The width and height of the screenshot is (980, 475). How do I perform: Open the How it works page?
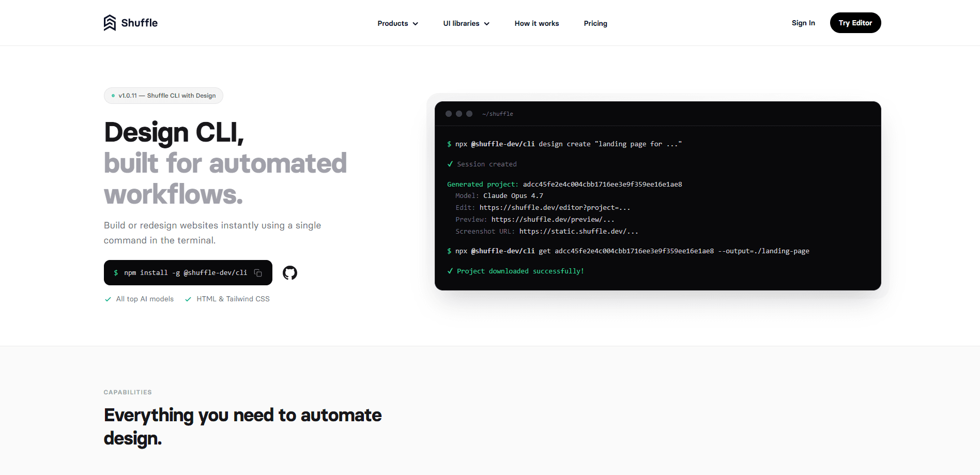coord(537,23)
